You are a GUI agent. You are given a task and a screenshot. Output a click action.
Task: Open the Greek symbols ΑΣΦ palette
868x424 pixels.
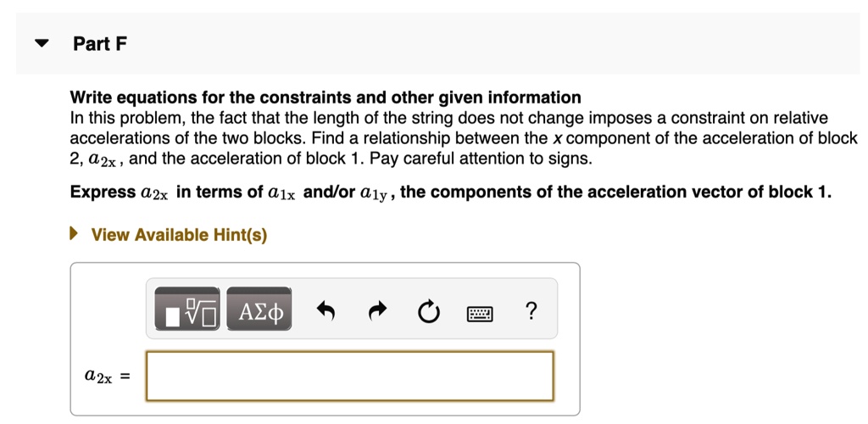[x=260, y=312]
